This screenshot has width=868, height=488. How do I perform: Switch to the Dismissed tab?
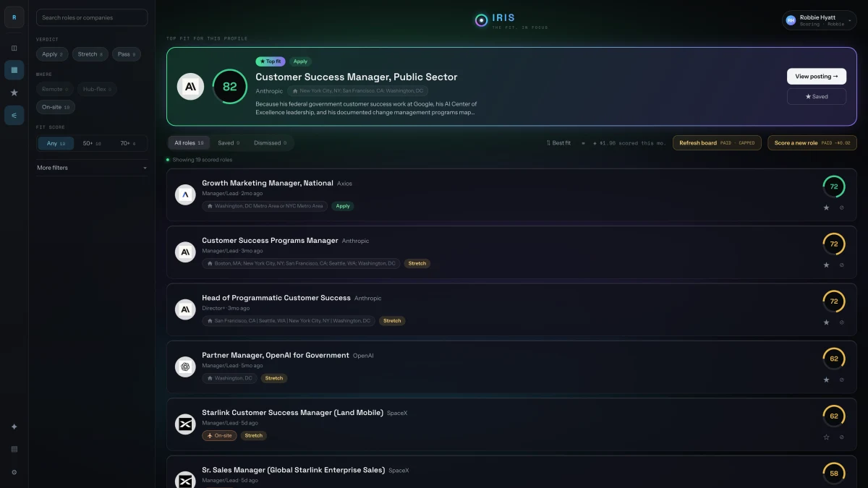[x=270, y=143]
